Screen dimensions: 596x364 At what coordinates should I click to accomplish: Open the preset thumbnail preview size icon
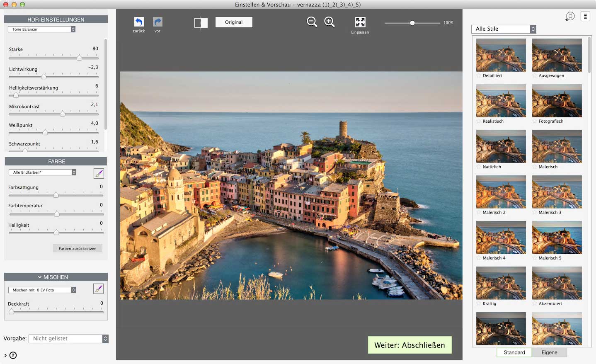570,17
